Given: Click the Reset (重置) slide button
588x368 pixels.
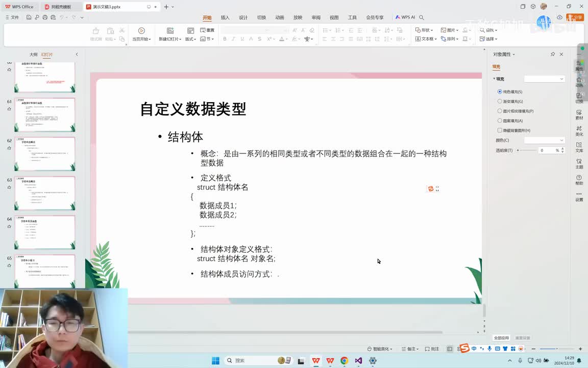Looking at the screenshot, I should coord(207,30).
